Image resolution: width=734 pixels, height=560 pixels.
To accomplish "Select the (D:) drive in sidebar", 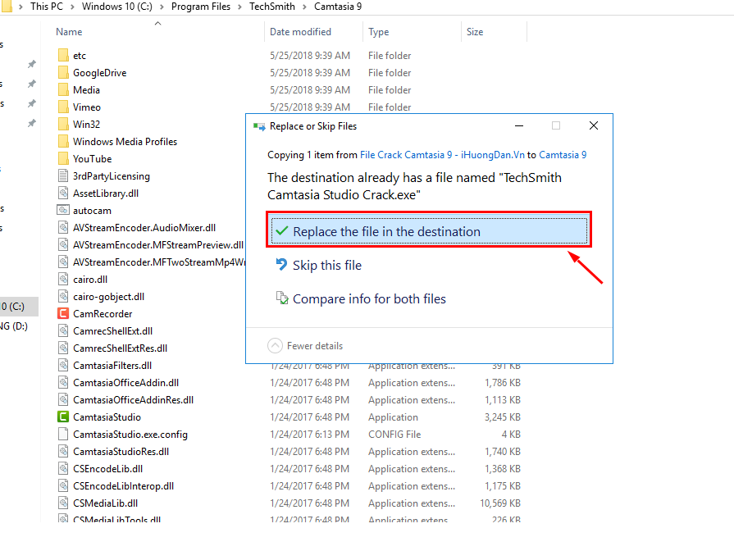I will (x=14, y=326).
